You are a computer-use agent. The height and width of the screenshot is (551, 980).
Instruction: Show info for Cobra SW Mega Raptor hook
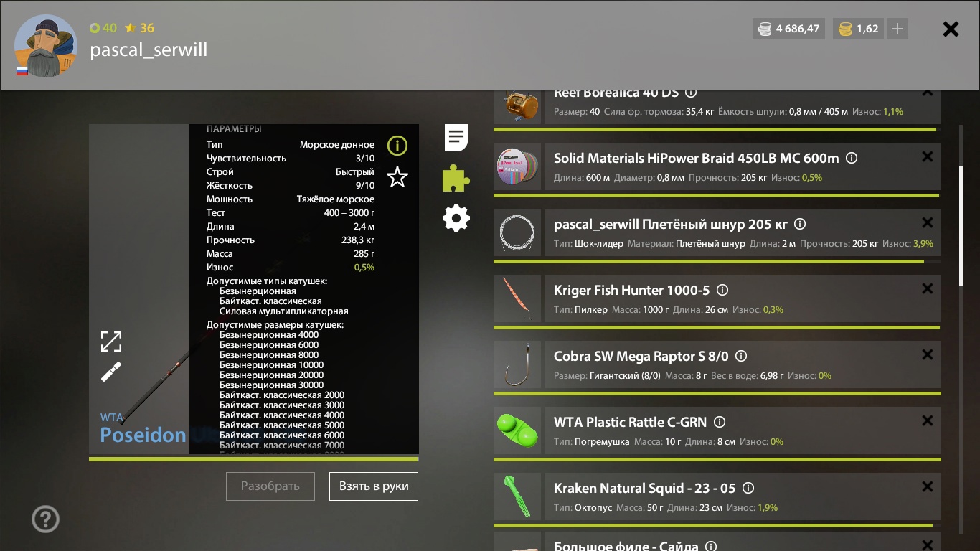tap(741, 356)
